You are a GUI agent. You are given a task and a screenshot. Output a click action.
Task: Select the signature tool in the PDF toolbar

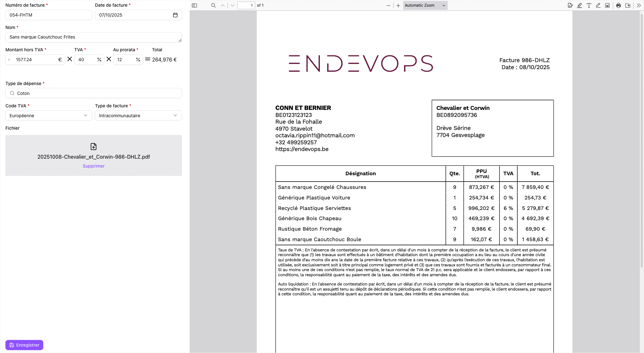(x=570, y=5)
